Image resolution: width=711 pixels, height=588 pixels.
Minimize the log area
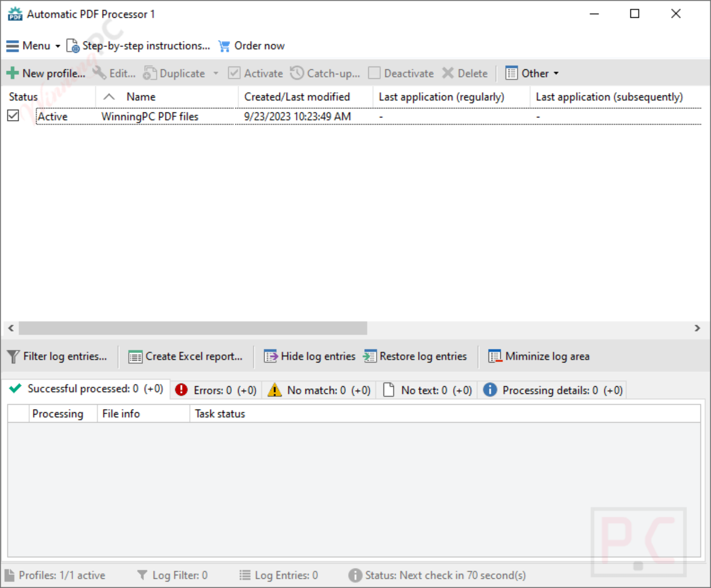coord(539,356)
